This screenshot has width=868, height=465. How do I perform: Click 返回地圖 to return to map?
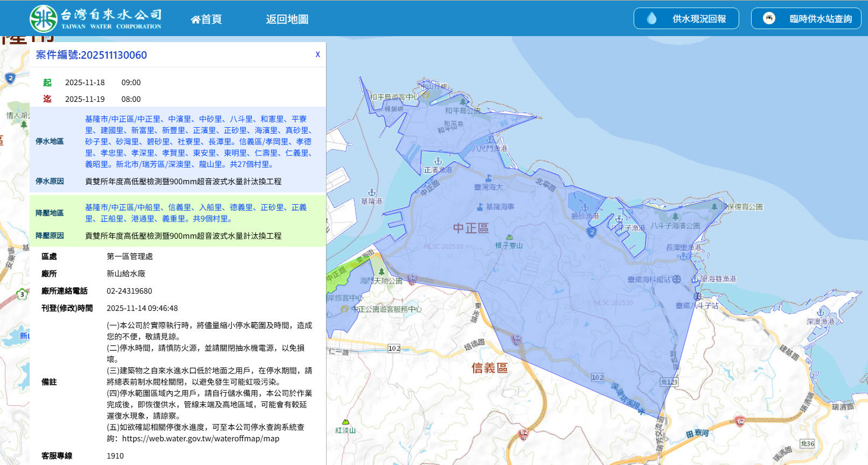click(287, 19)
